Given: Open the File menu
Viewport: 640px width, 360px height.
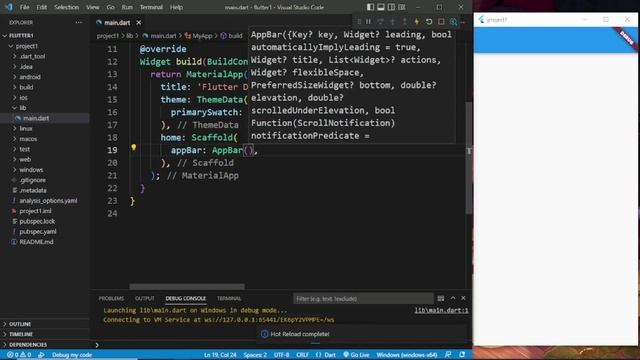Looking at the screenshot, I should coord(24,7).
